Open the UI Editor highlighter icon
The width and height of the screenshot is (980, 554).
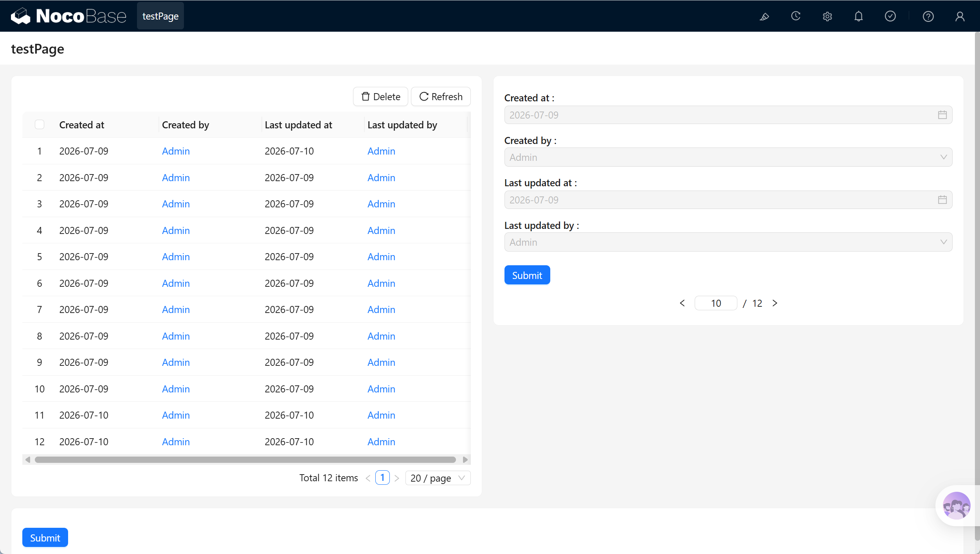[x=764, y=16]
